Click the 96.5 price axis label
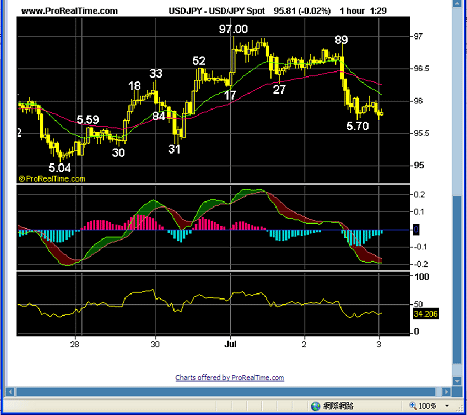This screenshot has height=415, width=467. (x=422, y=69)
